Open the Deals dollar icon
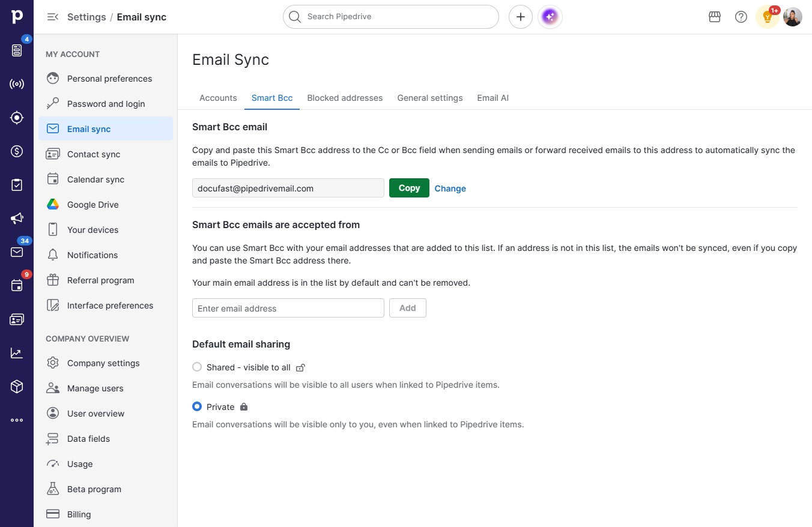Screen dimensions: 812x527 pyautogui.click(x=17, y=151)
